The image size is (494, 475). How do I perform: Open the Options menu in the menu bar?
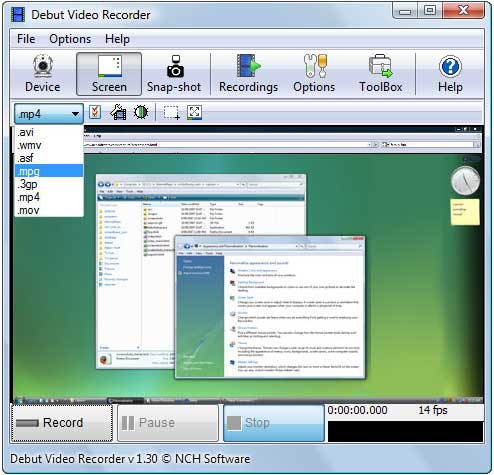(70, 39)
